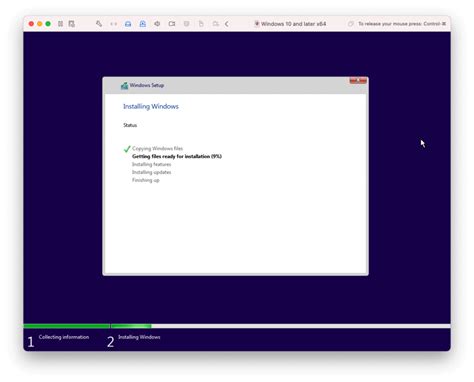The width and height of the screenshot is (474, 382).
Task: Click the 'Finishing up' status line
Action: point(146,180)
